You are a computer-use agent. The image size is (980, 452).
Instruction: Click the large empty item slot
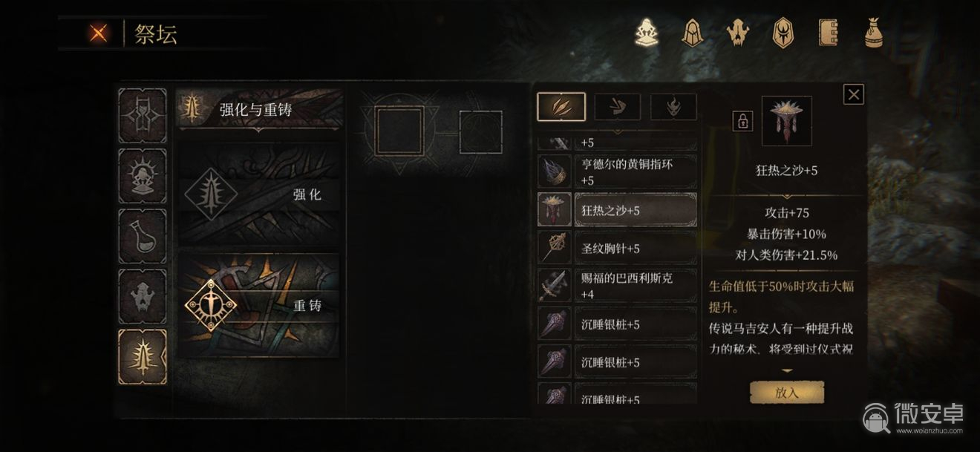pos(399,131)
